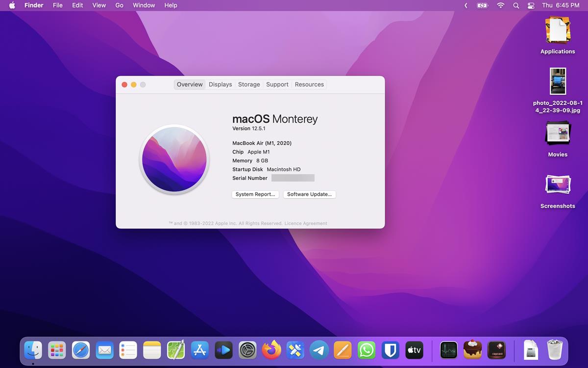The image size is (588, 368).
Task: Select the Overview tab
Action: [x=190, y=84]
